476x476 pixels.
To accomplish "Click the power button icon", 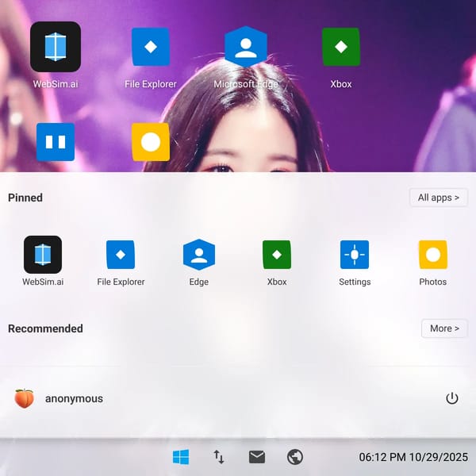I will pos(452,398).
